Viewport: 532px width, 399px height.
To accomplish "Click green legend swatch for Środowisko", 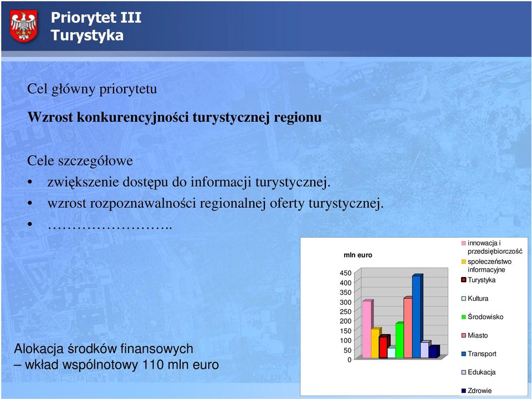I will (463, 317).
